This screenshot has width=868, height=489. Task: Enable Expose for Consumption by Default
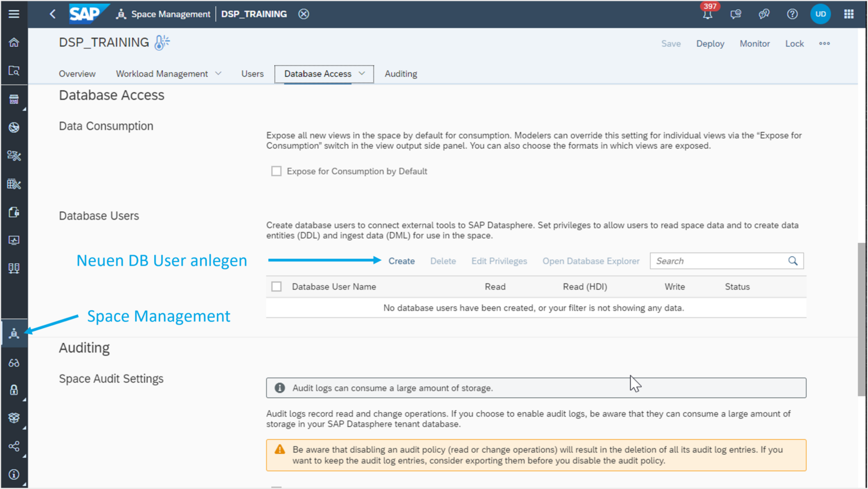pyautogui.click(x=276, y=171)
